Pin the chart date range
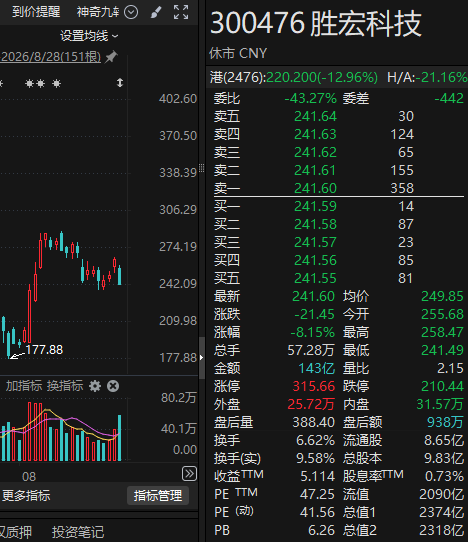The width and height of the screenshot is (468, 542). [111, 57]
